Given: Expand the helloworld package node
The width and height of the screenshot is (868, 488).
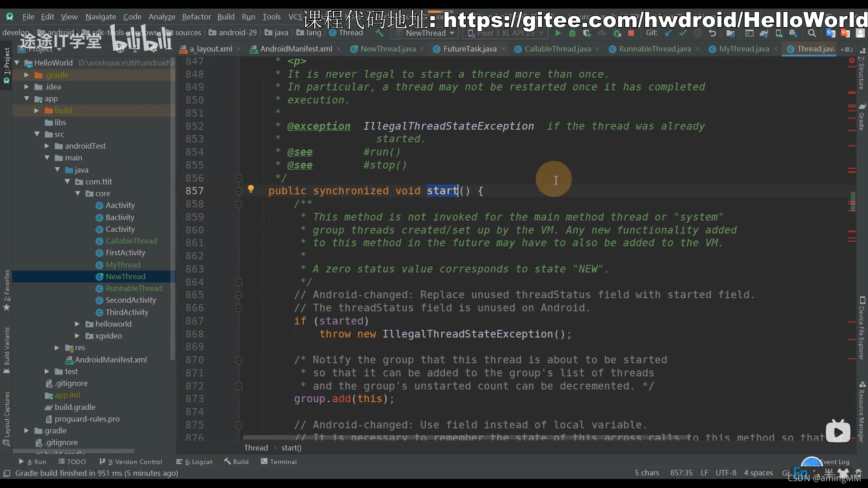Looking at the screenshot, I should tap(77, 324).
